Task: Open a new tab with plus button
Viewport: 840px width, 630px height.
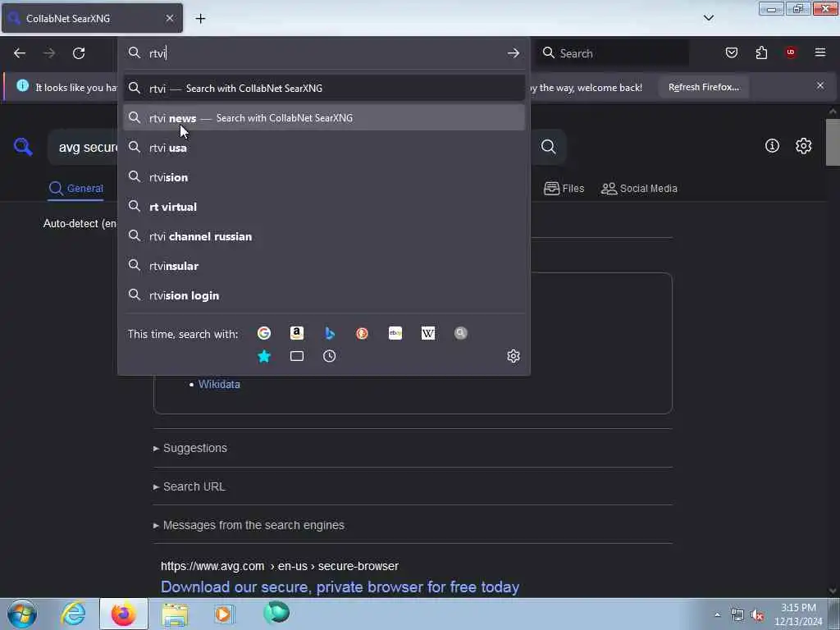Action: point(200,19)
